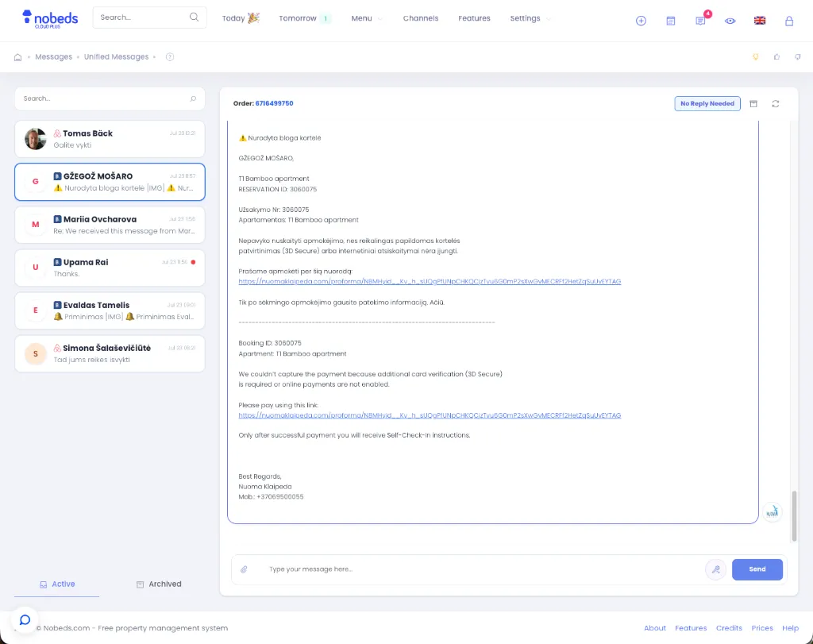Toggle the eye visibility icon in header
Screen dimensions: 813x644
click(x=730, y=21)
